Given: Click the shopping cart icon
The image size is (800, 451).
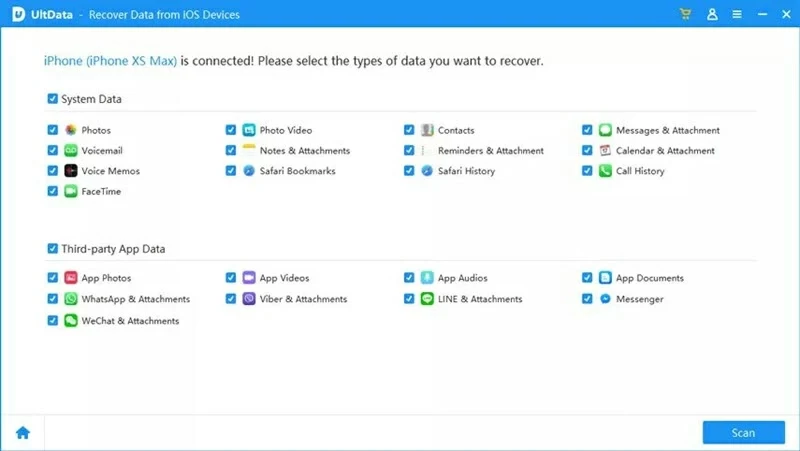Looking at the screenshot, I should tap(686, 14).
